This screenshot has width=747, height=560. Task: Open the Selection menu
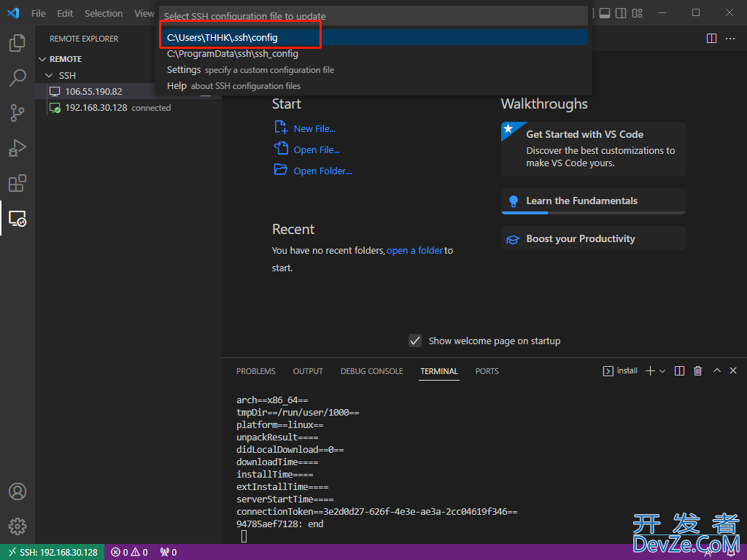click(104, 13)
